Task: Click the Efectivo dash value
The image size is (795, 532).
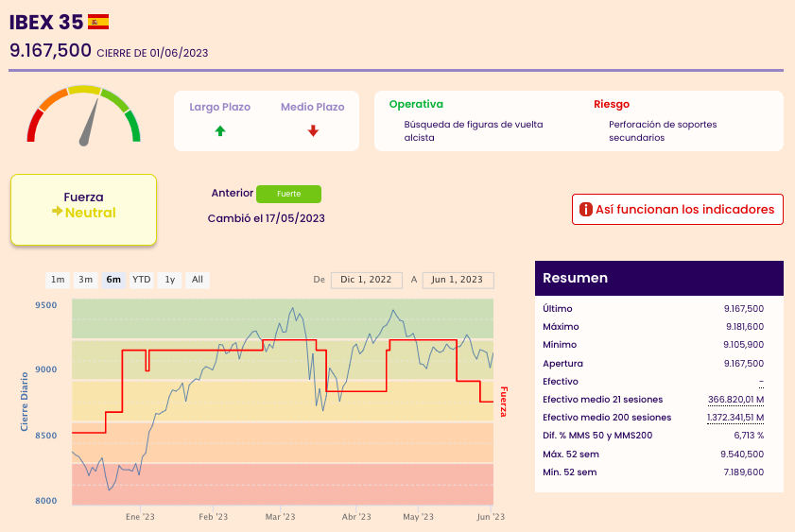Action: pos(762,382)
